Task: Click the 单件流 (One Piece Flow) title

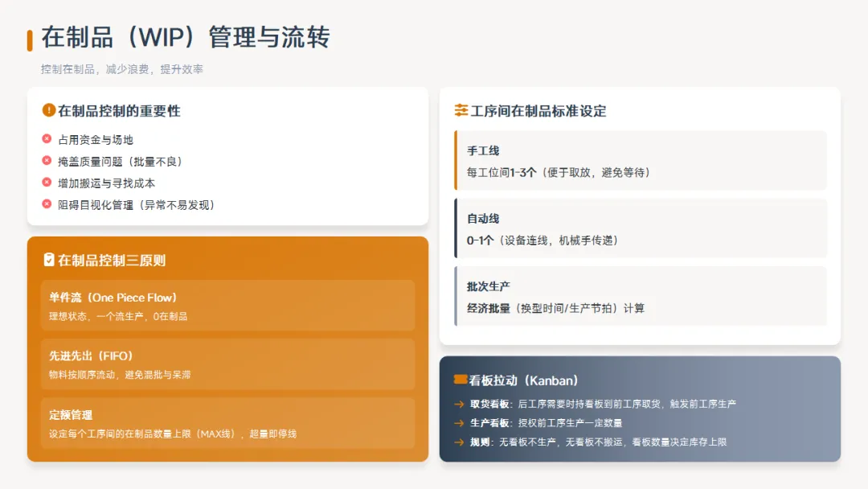Action: point(113,298)
